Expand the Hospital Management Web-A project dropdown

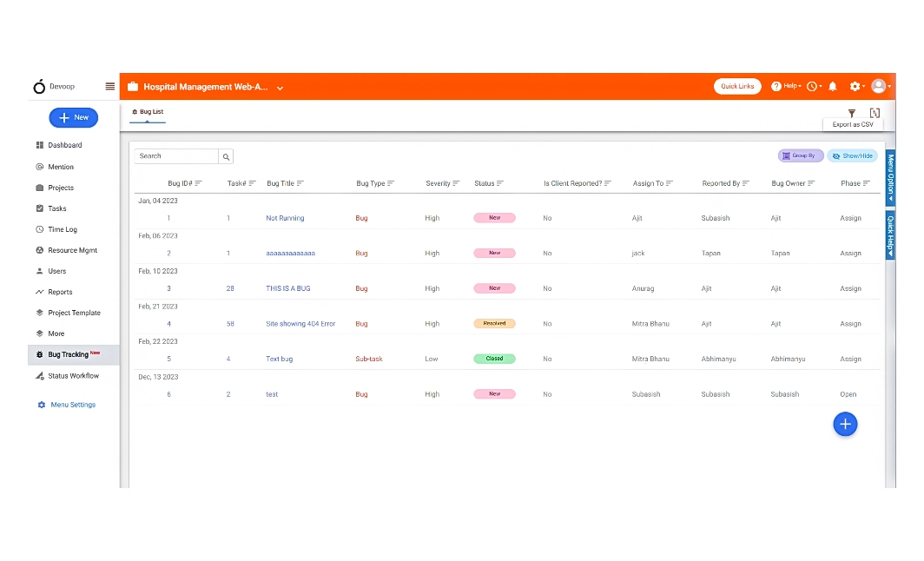[x=280, y=88]
